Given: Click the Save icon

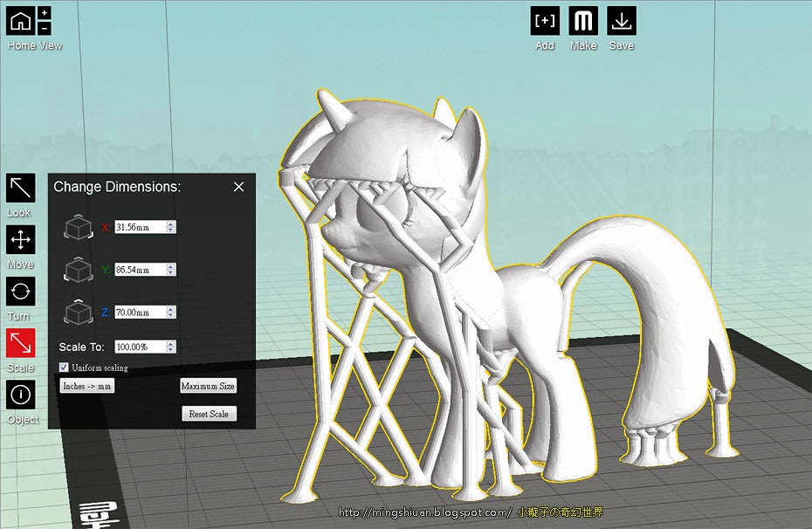Looking at the screenshot, I should [x=622, y=21].
